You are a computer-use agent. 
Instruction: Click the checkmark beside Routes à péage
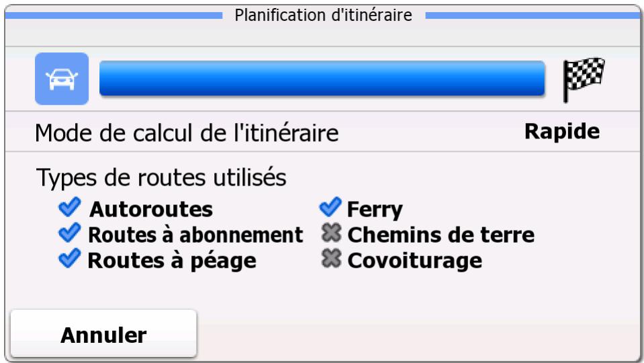[68, 260]
